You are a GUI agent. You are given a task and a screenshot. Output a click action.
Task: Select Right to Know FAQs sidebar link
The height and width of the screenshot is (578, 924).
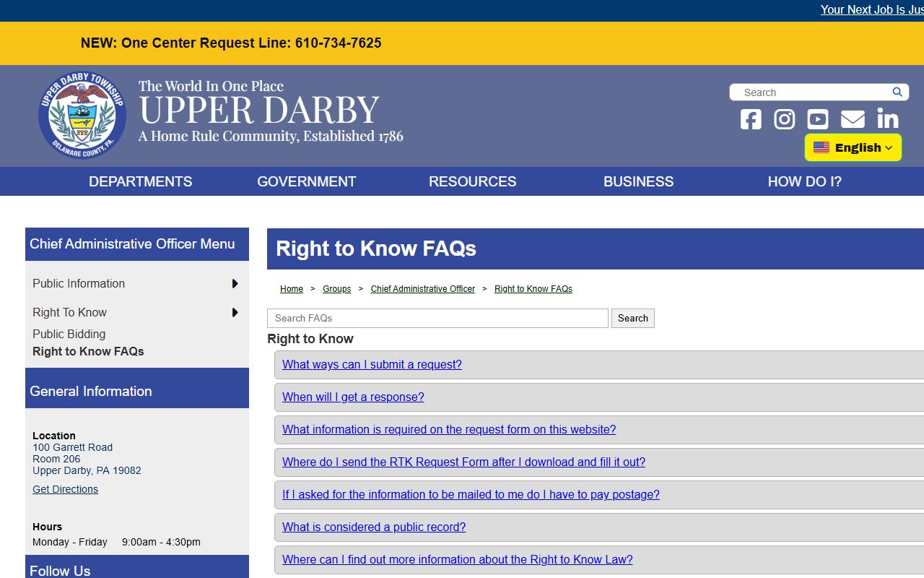pos(88,351)
